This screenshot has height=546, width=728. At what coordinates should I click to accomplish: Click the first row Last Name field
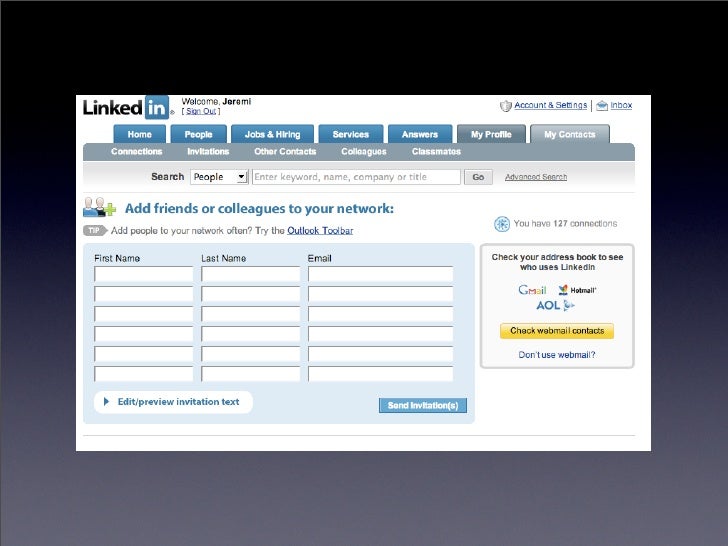pos(251,274)
